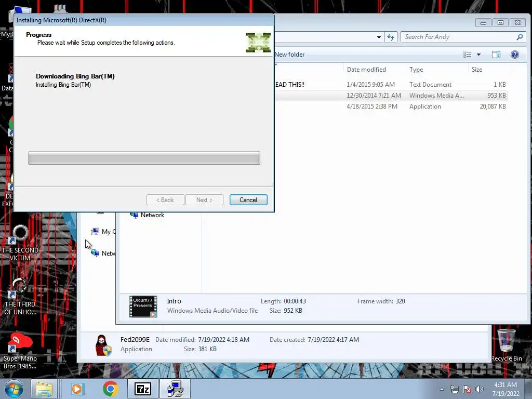This screenshot has width=532, height=399.
Task: Open the view options dropdown arrow
Action: coord(478,55)
